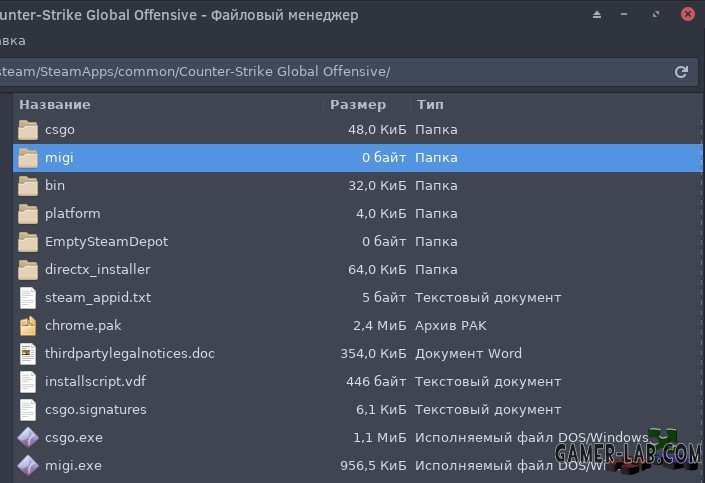This screenshot has height=483, width=705.
Task: Select the file name csgo.signatures
Action: pyautogui.click(x=96, y=410)
